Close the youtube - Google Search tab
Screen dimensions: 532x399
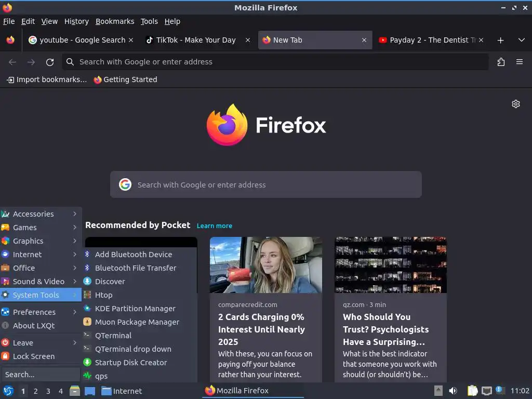coord(131,40)
